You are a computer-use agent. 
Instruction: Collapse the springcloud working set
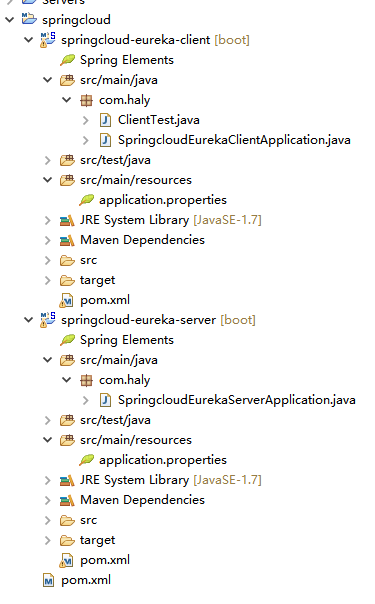coord(10,19)
